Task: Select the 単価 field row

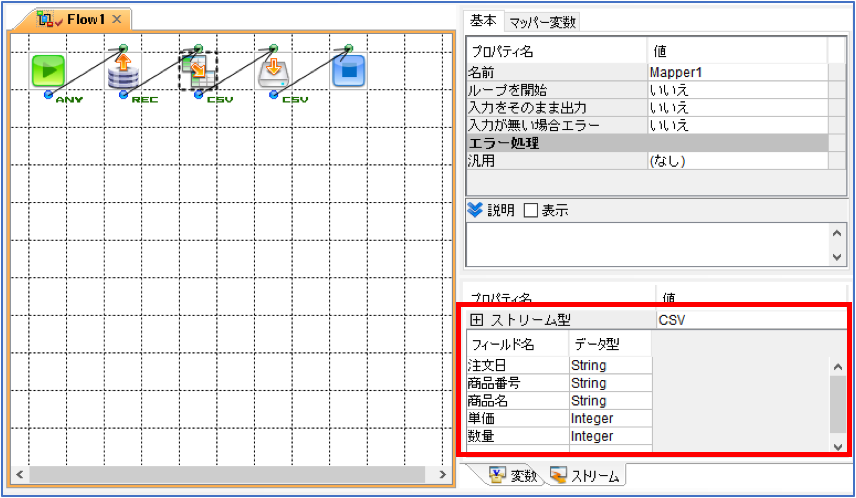Action: click(x=560, y=419)
